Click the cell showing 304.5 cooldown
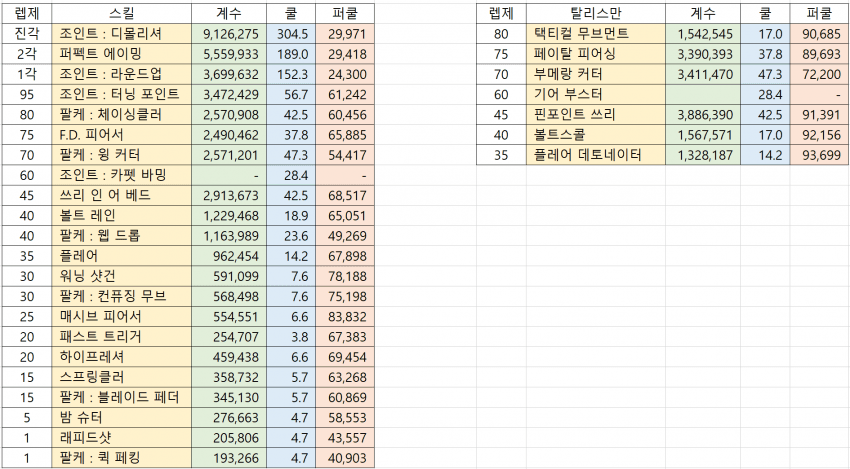The height and width of the screenshot is (469, 850). 292,32
